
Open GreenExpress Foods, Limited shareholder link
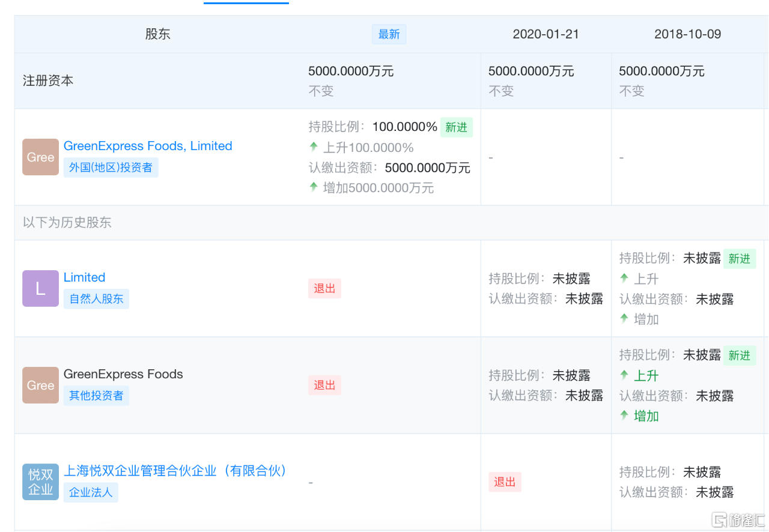148,146
